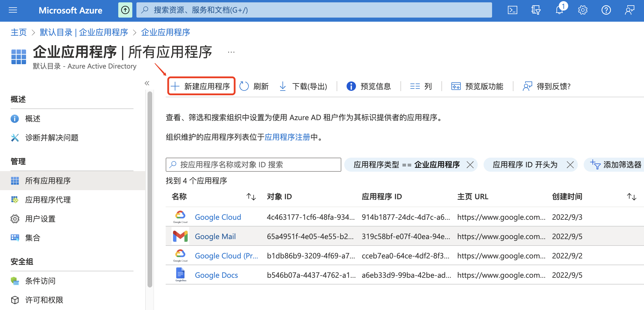644x310 pixels.
Task: Go to 主页 breadcrumb
Action: (x=19, y=32)
